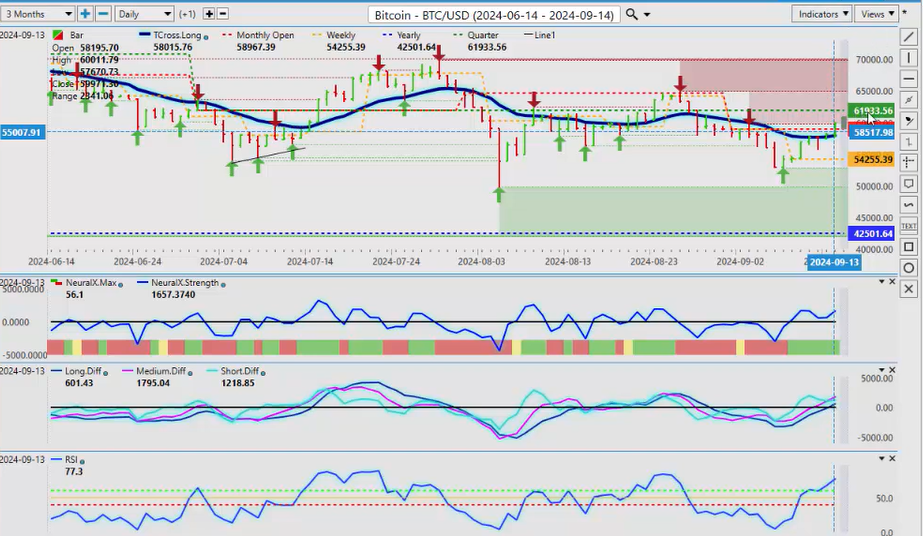Screen dimensions: 923x536
Task: Click the Short.Diff legend label
Action: 240,371
